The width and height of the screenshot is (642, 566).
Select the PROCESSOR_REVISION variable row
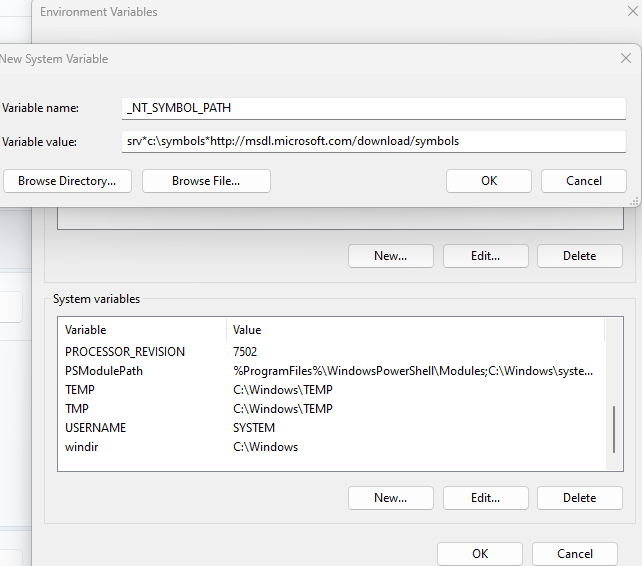pyautogui.click(x=332, y=352)
